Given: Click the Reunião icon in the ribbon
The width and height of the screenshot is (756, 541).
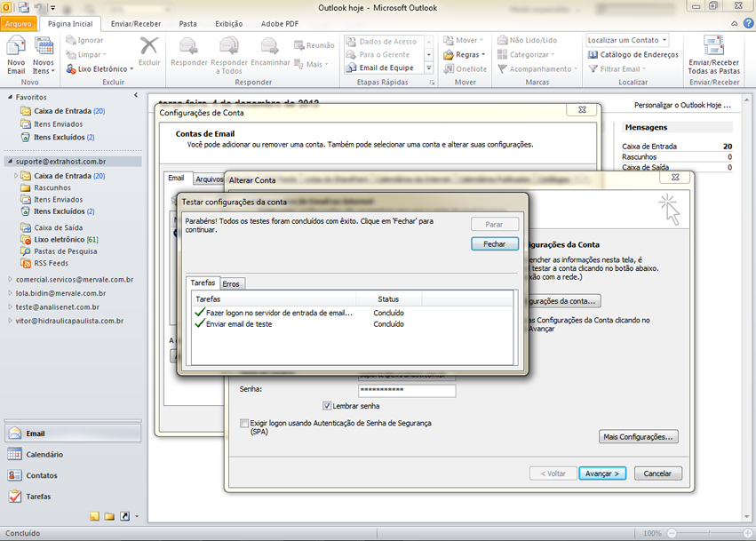Looking at the screenshot, I should coord(298,45).
